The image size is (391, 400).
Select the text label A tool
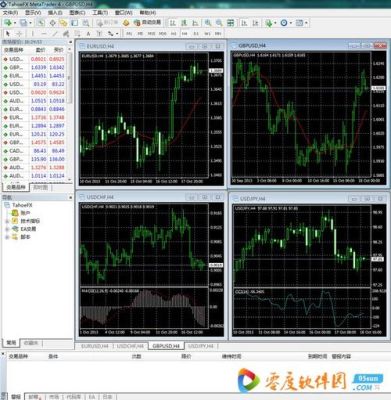click(x=88, y=34)
